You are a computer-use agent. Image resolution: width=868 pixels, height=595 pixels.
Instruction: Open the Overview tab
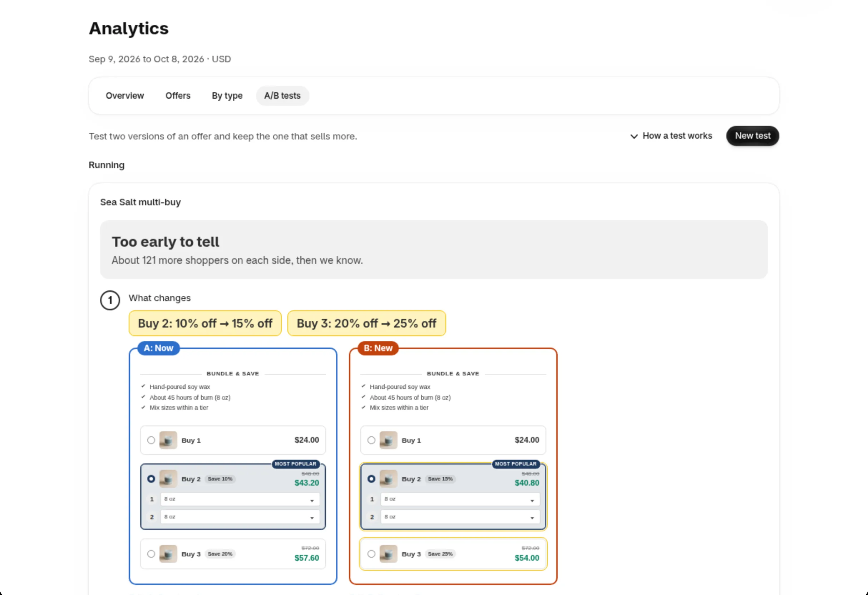point(125,95)
